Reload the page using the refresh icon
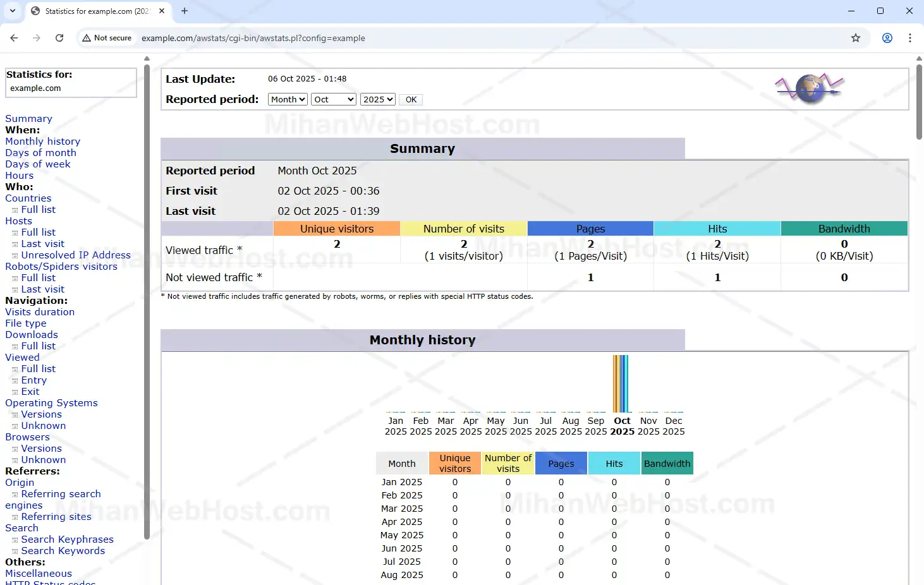This screenshot has width=924, height=585. pos(59,38)
